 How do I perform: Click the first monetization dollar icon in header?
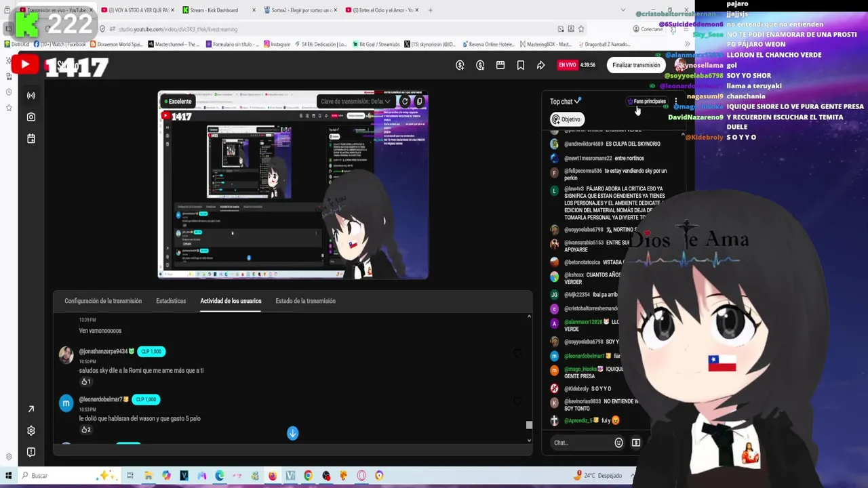click(460, 65)
